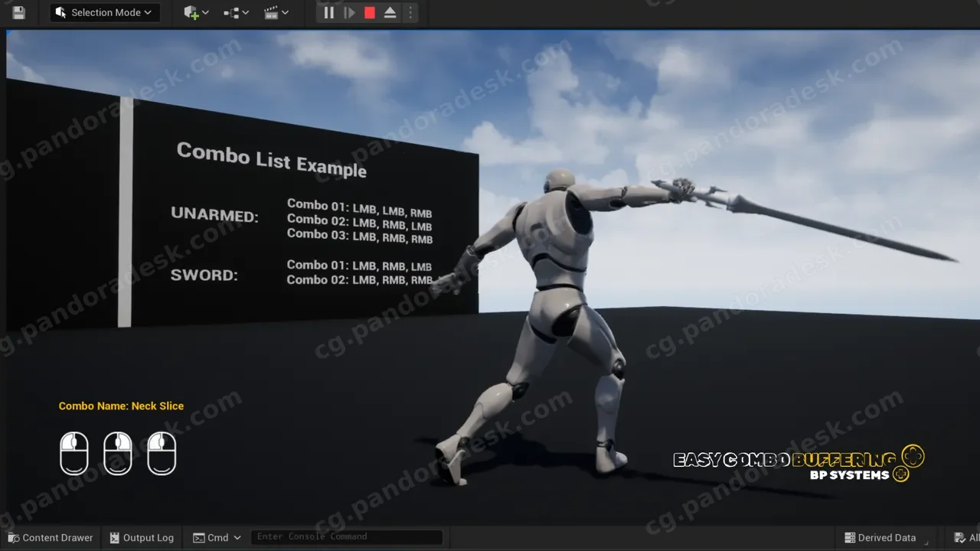Stop the play session with red square
Viewport: 980px width, 551px height.
coord(370,12)
